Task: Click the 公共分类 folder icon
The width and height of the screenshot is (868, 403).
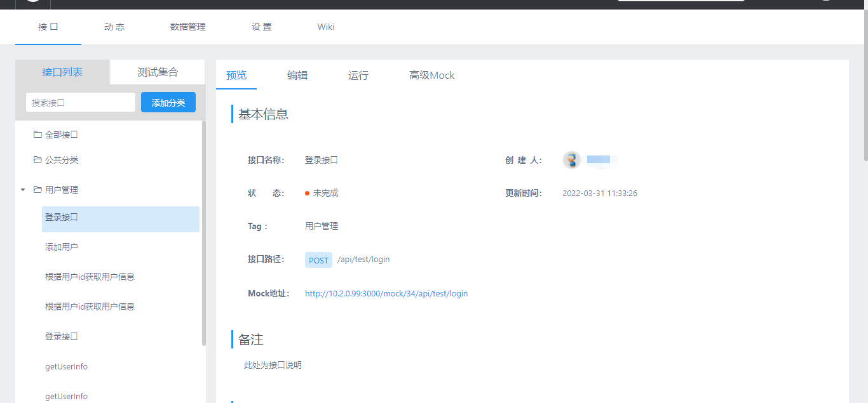Action: [x=37, y=160]
